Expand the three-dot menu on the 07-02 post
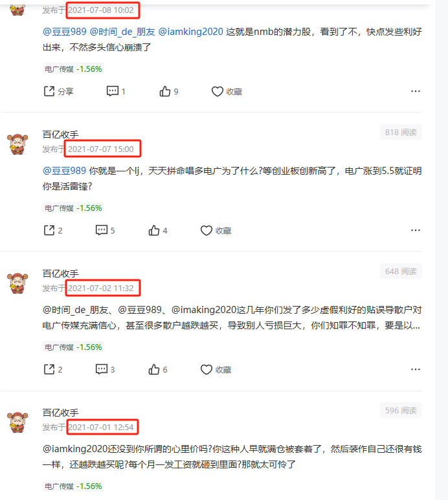 416,369
